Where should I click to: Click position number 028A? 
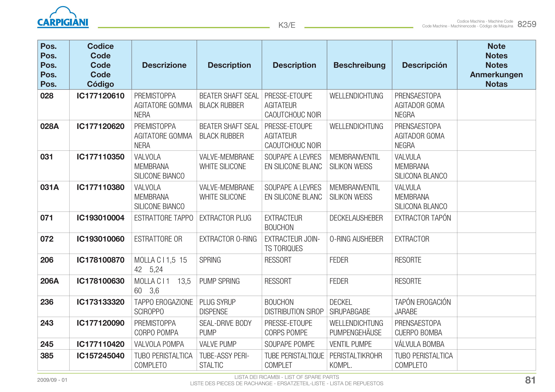[49, 126]
